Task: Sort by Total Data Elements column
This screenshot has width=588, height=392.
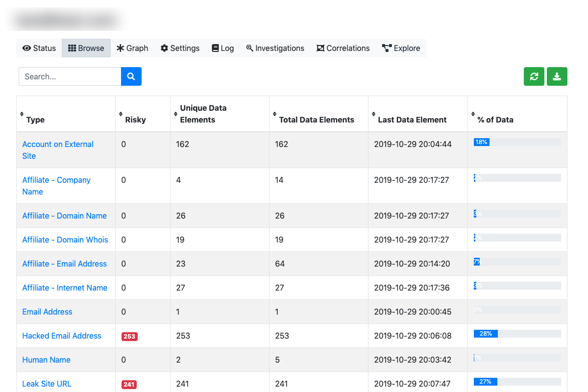Action: [x=316, y=120]
